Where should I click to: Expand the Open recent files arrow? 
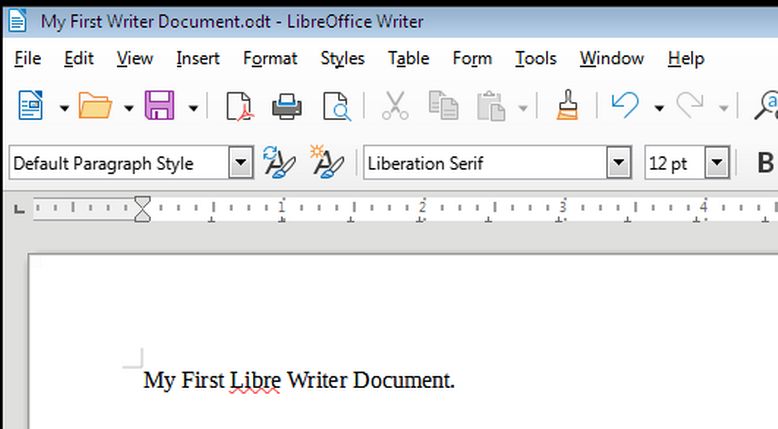(129, 108)
